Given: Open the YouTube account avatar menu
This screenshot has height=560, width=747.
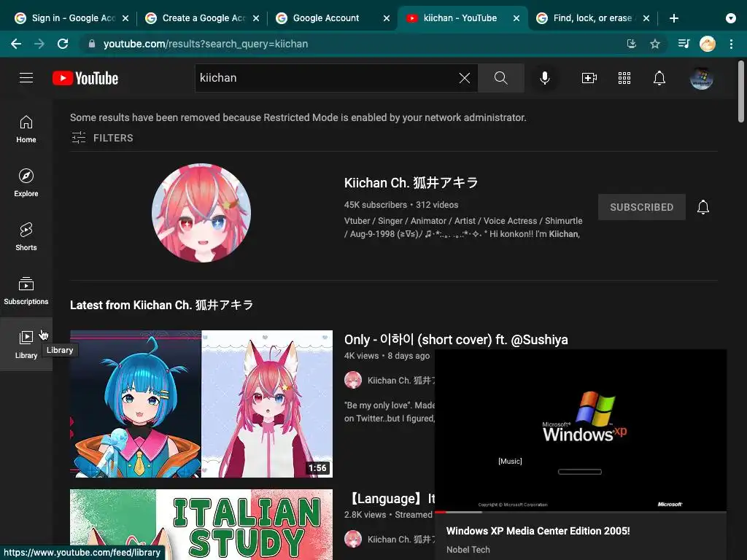Looking at the screenshot, I should pos(701,78).
